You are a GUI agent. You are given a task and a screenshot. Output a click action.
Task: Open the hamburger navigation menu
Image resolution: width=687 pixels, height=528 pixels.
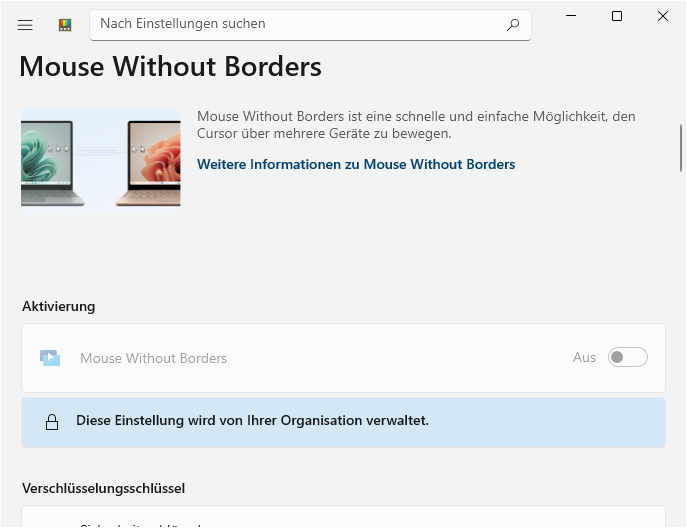click(x=25, y=25)
